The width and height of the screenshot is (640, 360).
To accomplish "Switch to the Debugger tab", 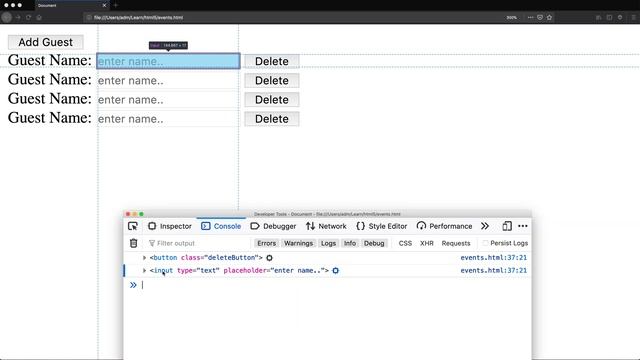I will pyautogui.click(x=273, y=226).
